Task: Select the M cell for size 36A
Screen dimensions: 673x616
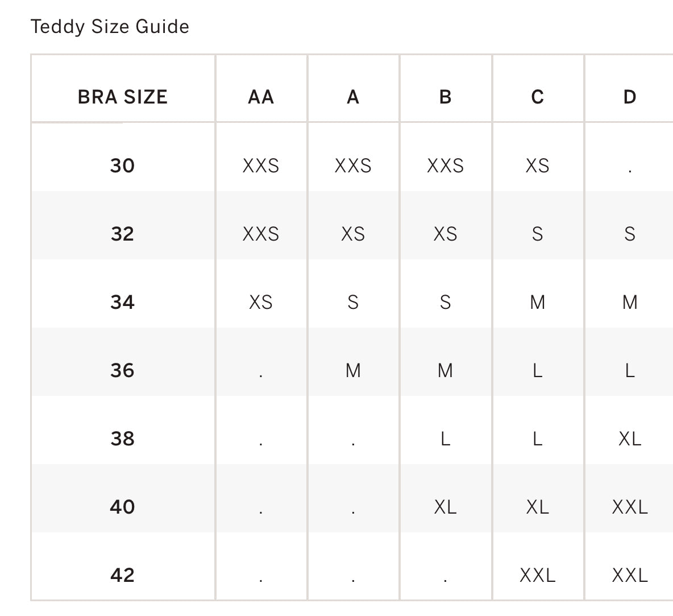Action: 353,370
